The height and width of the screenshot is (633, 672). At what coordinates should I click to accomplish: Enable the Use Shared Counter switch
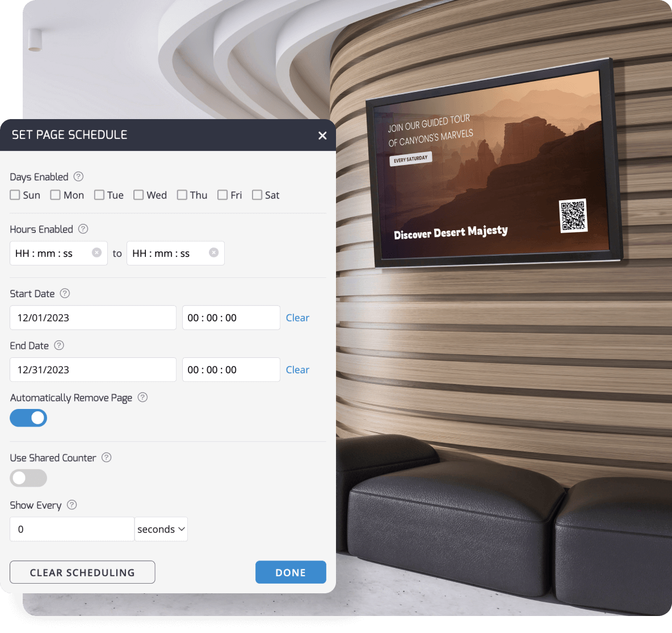pyautogui.click(x=28, y=478)
